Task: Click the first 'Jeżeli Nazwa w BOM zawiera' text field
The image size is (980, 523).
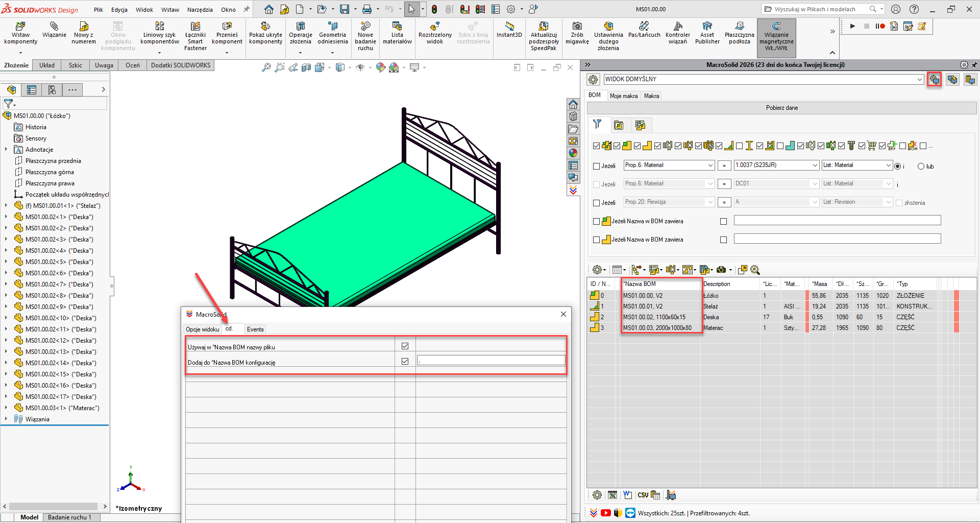Action: click(x=837, y=221)
